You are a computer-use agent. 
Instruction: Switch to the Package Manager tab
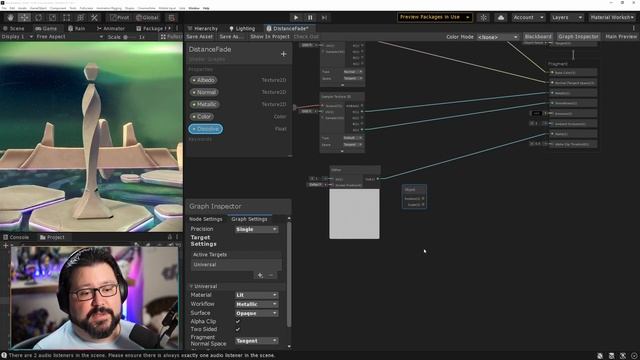153,29
